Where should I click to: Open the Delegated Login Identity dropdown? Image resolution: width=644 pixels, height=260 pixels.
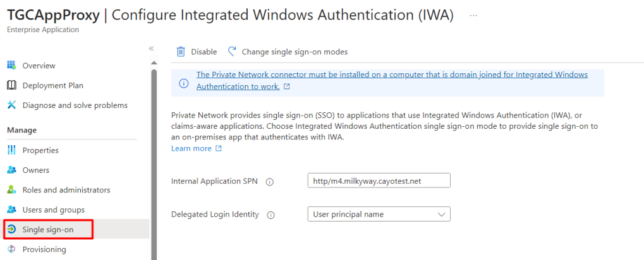[x=379, y=214]
